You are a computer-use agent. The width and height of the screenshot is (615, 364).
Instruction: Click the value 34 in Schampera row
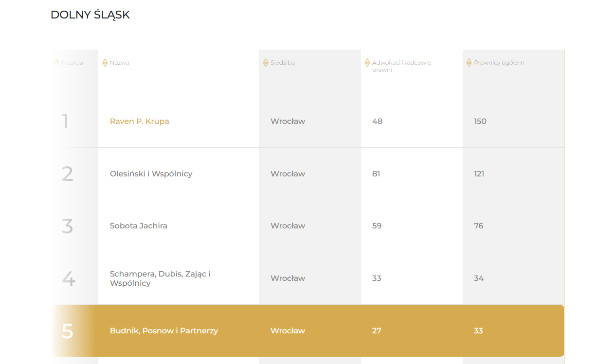click(479, 278)
